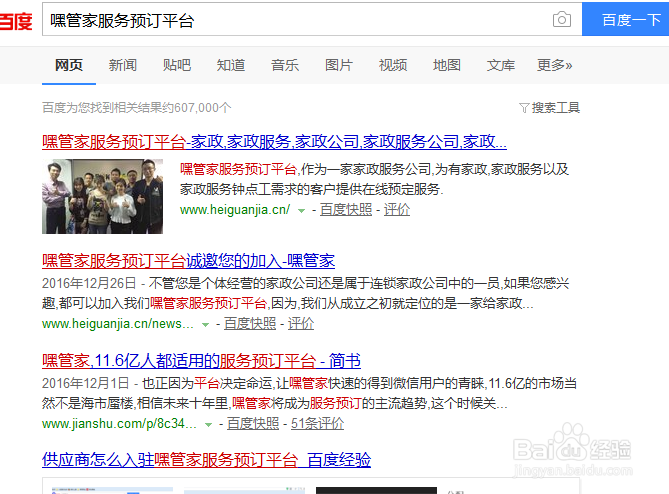Click the 百度一下 search button
Viewport: 669px width, 494px height.
625,19
